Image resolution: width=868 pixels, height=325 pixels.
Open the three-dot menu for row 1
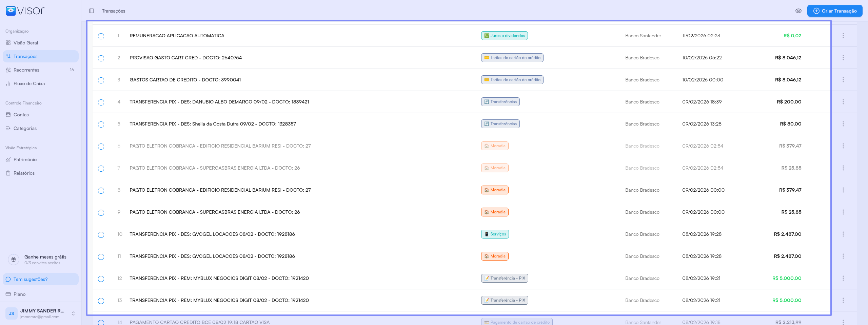click(843, 36)
